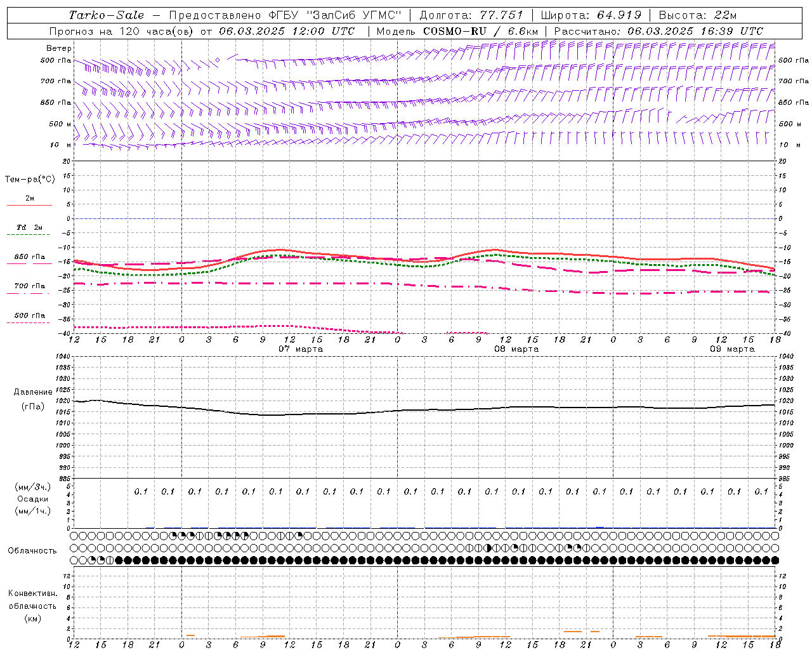
Task: Select the (гПа) pressure unit label
Action: click(x=33, y=406)
